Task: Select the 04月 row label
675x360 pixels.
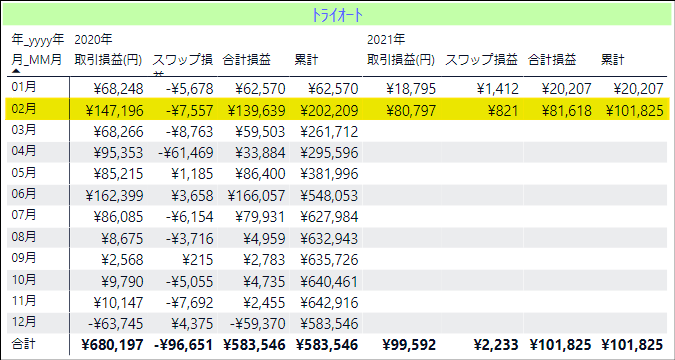Action: point(24,151)
